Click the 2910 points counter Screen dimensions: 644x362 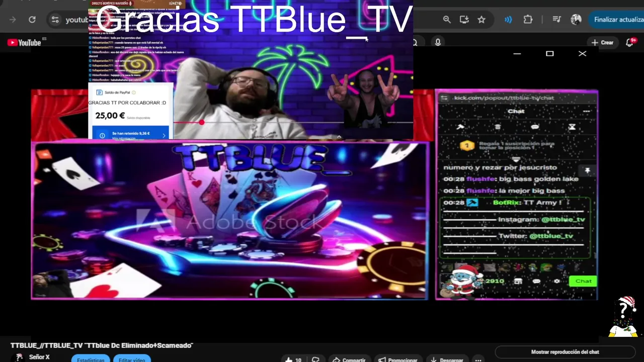click(495, 281)
